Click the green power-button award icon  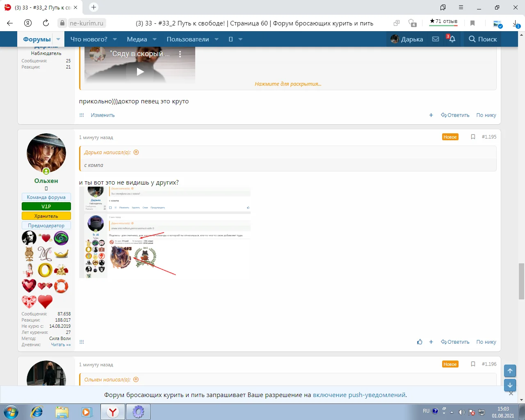(61, 238)
